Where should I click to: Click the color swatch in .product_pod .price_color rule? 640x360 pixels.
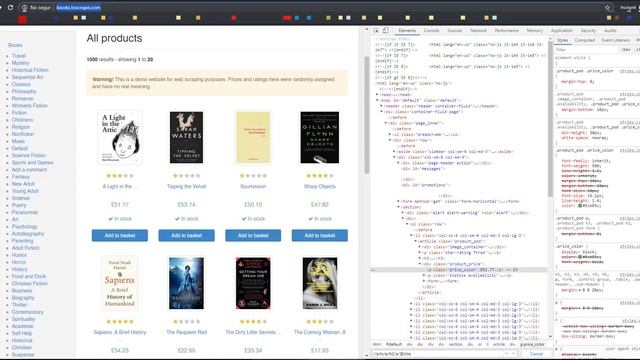click(580, 206)
